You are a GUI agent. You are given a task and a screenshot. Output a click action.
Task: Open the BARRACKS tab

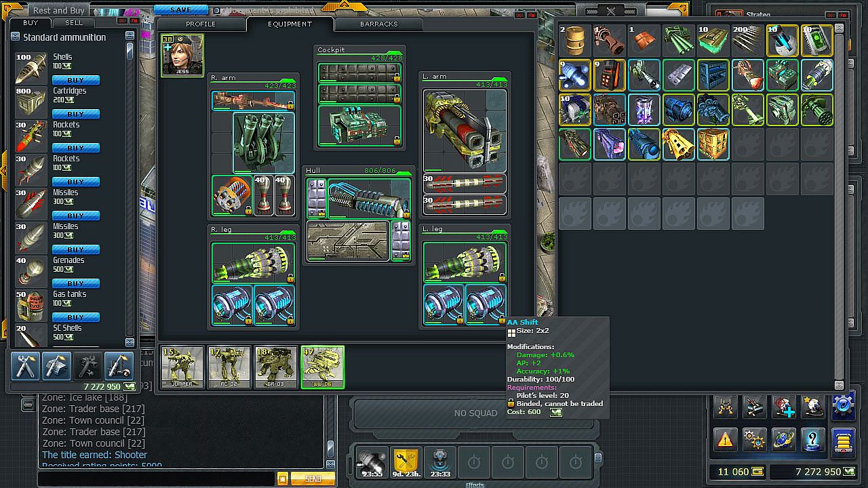(379, 24)
